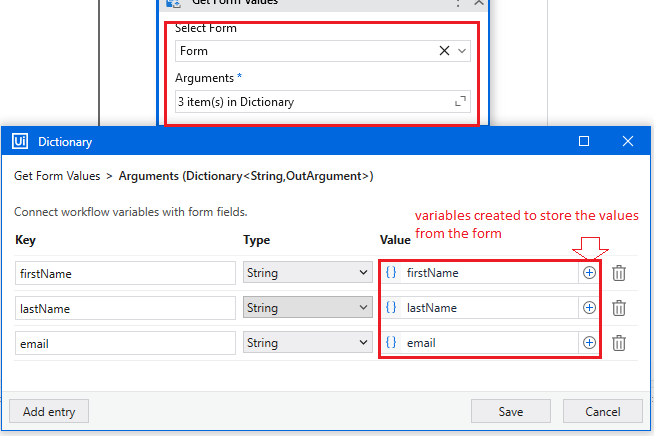Image resolution: width=656 pixels, height=437 pixels.
Task: Delete the firstName dictionary entry
Action: [619, 272]
